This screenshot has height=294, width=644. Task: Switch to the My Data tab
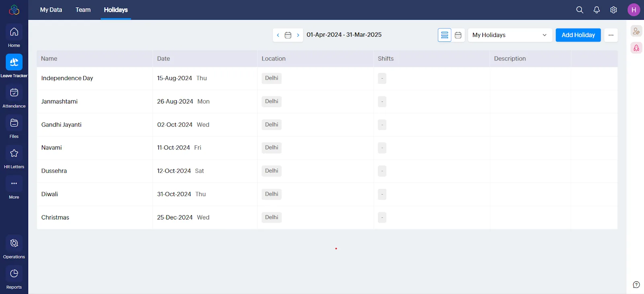(51, 10)
